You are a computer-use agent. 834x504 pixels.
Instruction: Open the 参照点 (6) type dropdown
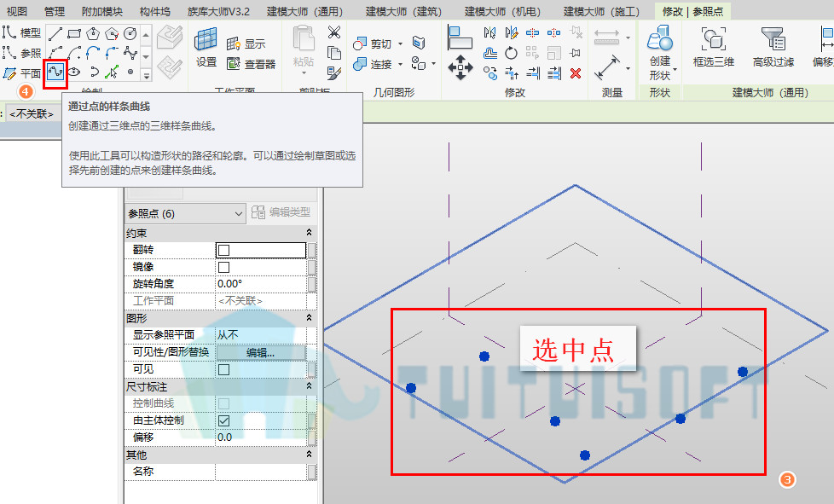click(x=185, y=214)
